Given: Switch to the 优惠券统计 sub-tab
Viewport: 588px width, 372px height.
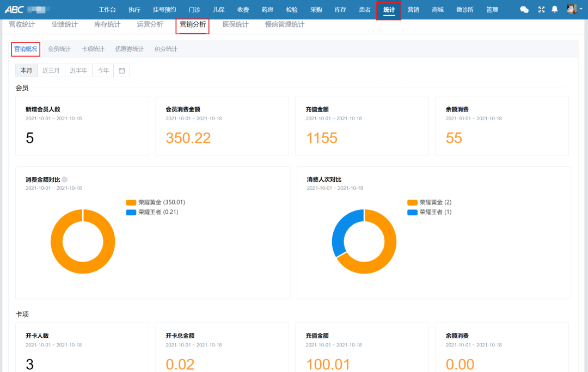Looking at the screenshot, I should [x=130, y=49].
